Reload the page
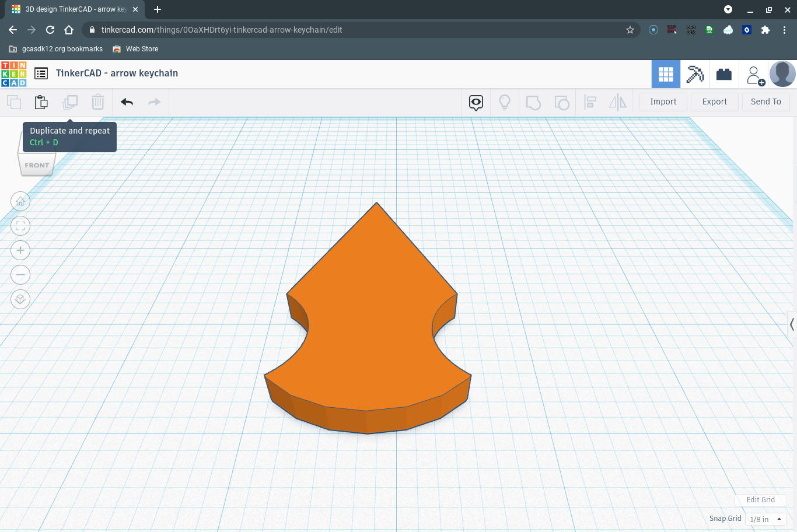This screenshot has height=532, width=797. (50, 30)
